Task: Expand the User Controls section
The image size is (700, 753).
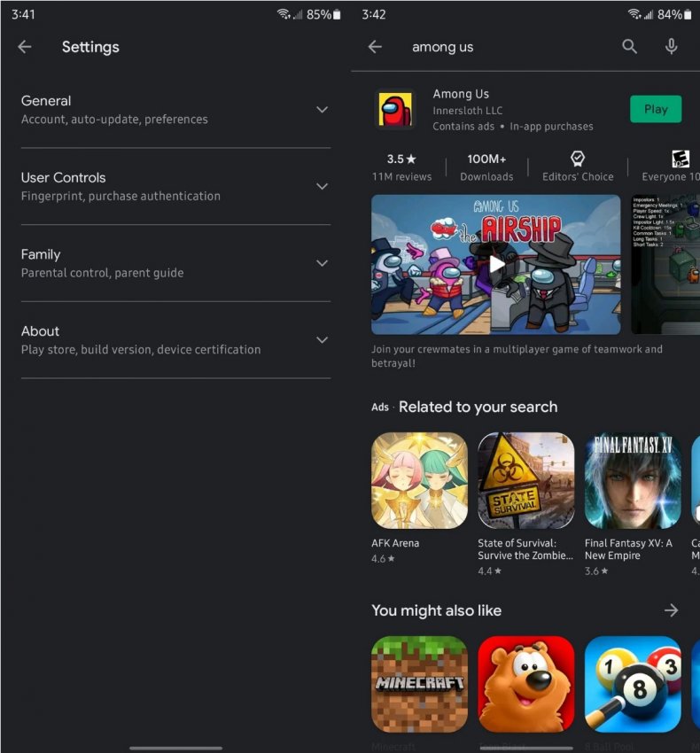Action: (322, 186)
